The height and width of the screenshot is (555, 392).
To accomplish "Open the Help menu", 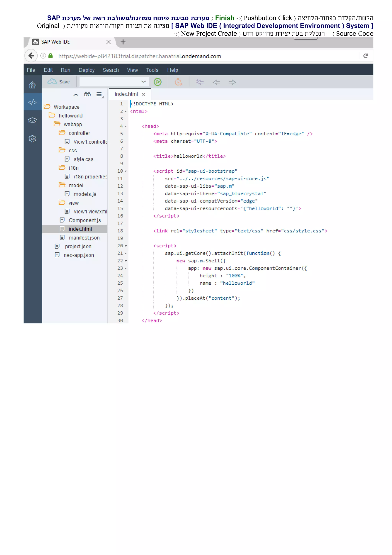I will point(173,70).
